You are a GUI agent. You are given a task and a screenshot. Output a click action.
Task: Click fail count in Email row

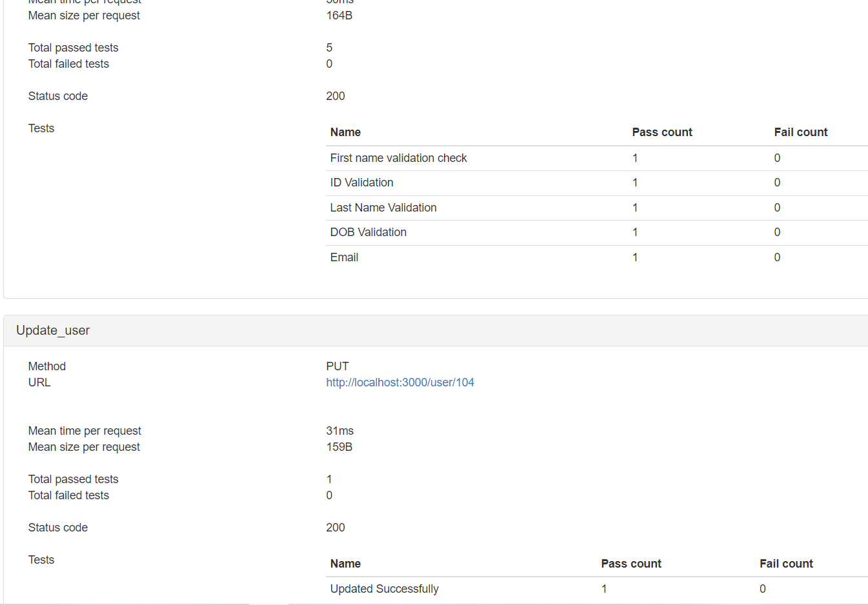[x=777, y=257]
